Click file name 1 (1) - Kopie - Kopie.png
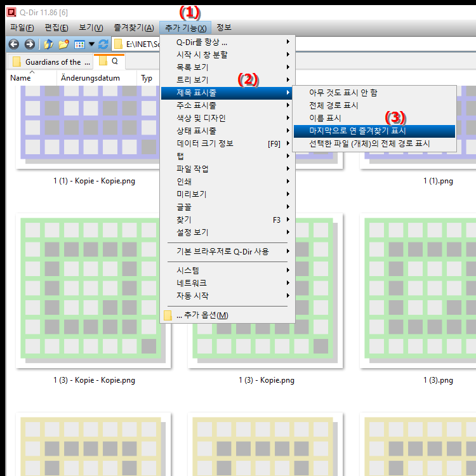This screenshot has width=476, height=476. point(94,182)
